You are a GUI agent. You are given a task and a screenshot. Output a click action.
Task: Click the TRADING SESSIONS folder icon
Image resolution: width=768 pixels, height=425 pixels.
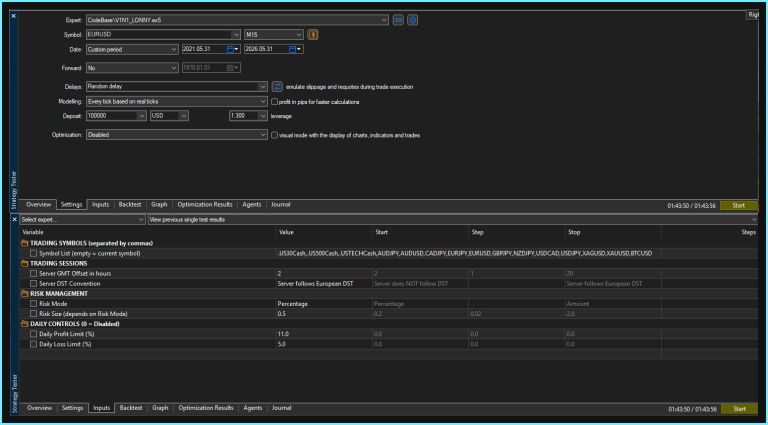tap(24, 263)
